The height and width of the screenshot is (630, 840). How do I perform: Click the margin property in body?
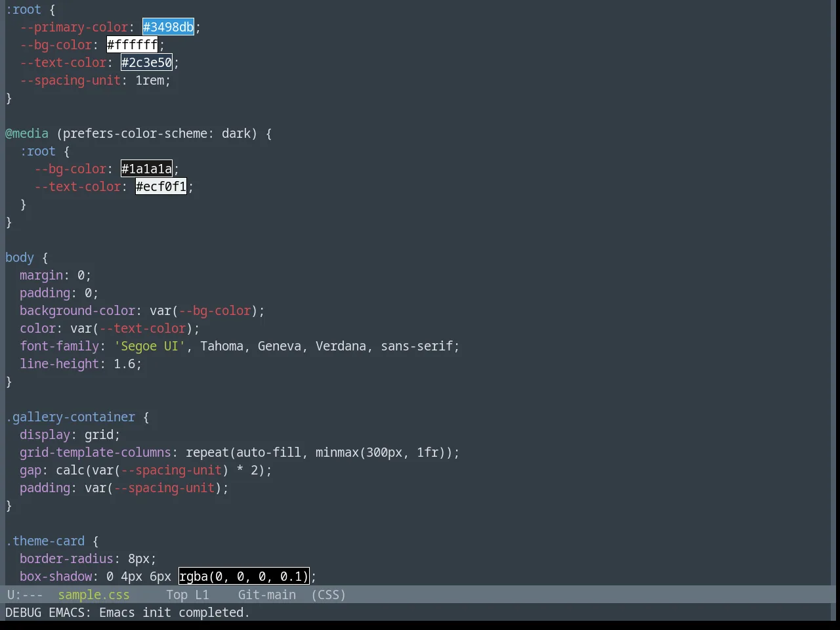41,275
